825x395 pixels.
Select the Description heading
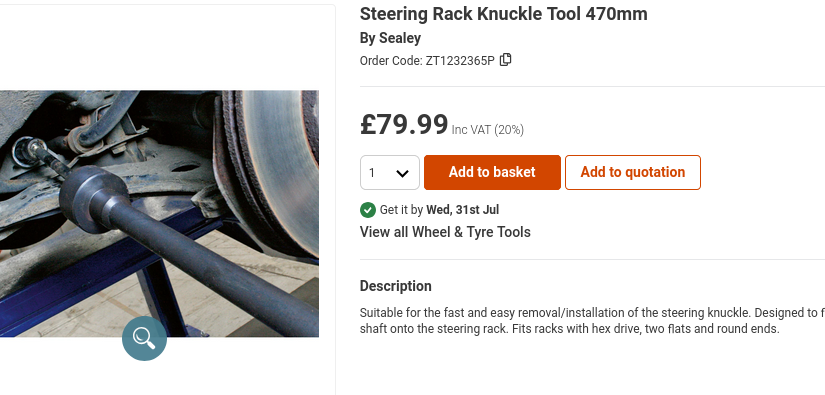click(396, 286)
